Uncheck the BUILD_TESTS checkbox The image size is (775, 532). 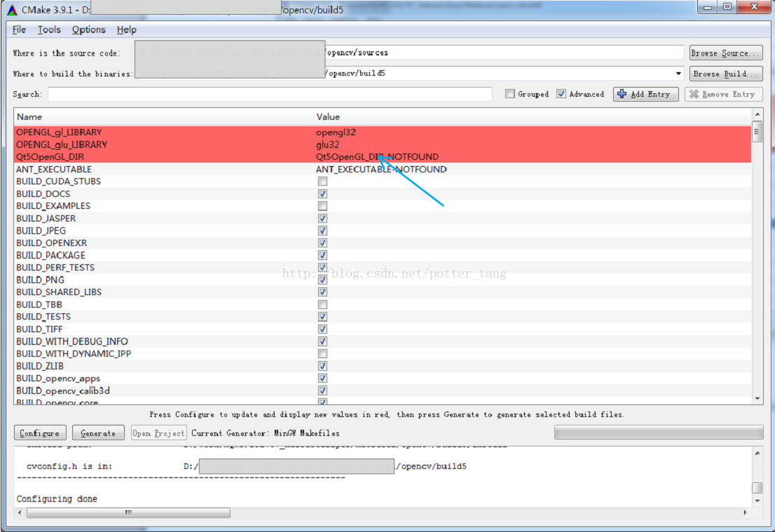pyautogui.click(x=322, y=316)
